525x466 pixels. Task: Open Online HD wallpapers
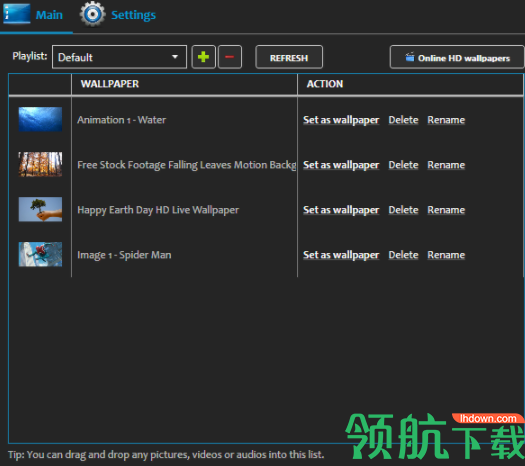pos(457,57)
